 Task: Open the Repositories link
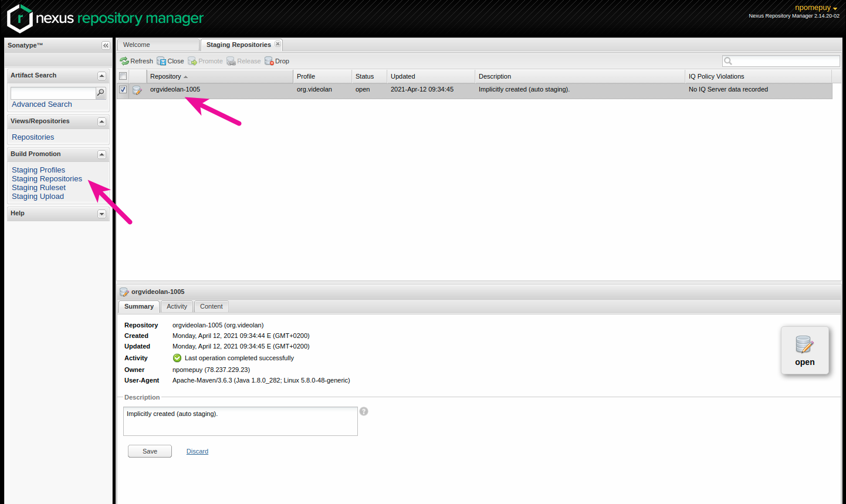(33, 137)
